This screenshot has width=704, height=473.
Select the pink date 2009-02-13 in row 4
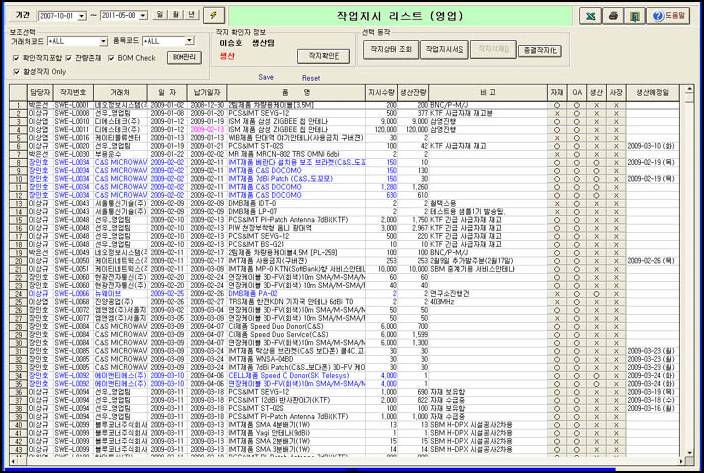[207, 130]
